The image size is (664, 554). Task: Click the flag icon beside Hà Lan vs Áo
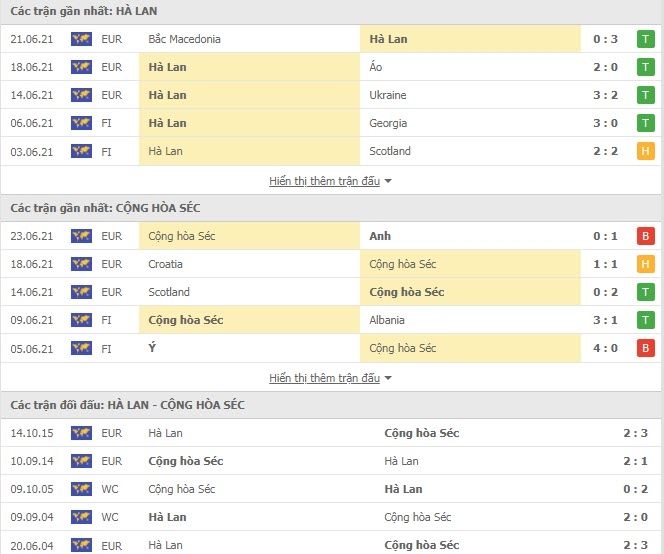pyautogui.click(x=81, y=67)
